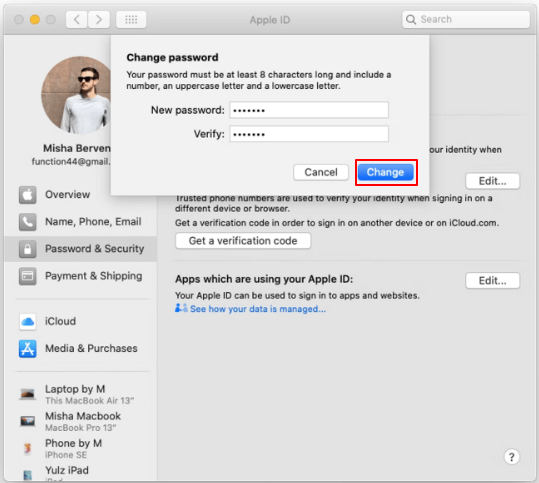Select Misha Macbook device
Viewport: 539px width, 483px height.
[x=80, y=421]
